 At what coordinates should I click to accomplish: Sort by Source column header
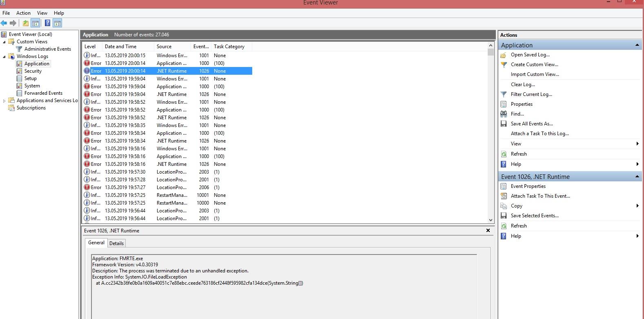(x=173, y=47)
